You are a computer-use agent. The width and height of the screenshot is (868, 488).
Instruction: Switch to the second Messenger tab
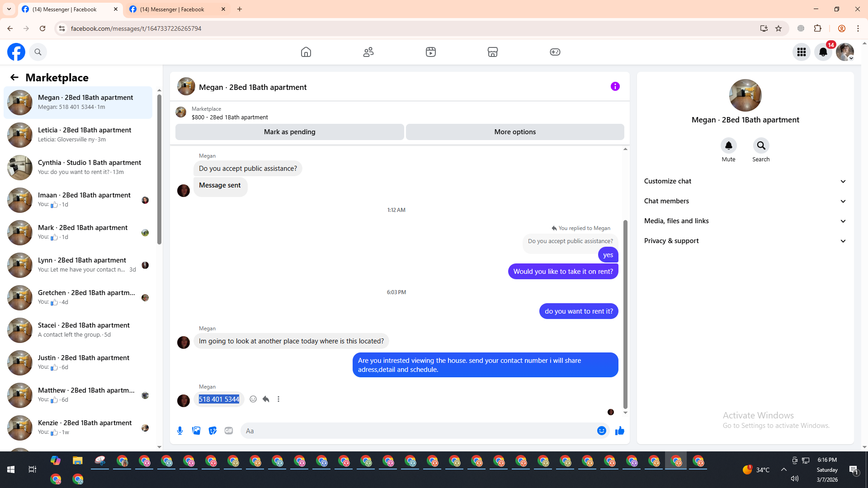point(172,9)
